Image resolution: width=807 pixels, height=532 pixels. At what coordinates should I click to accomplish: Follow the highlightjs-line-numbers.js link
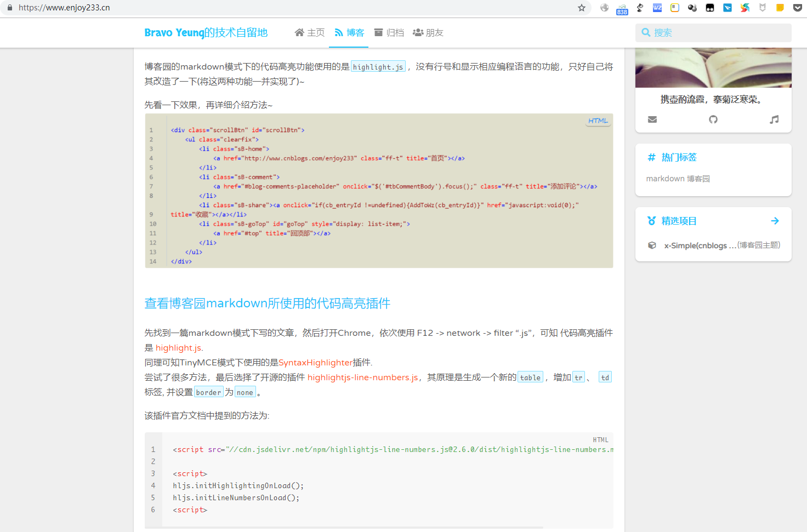(x=363, y=377)
